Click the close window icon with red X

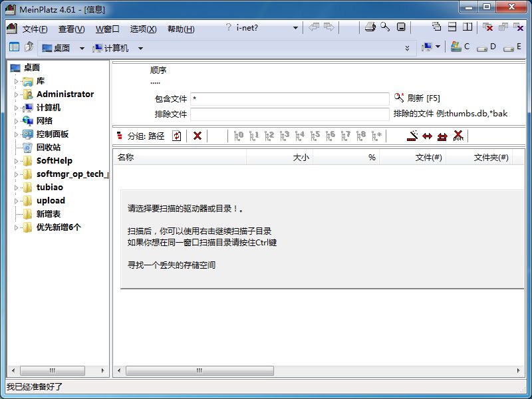coord(488,27)
